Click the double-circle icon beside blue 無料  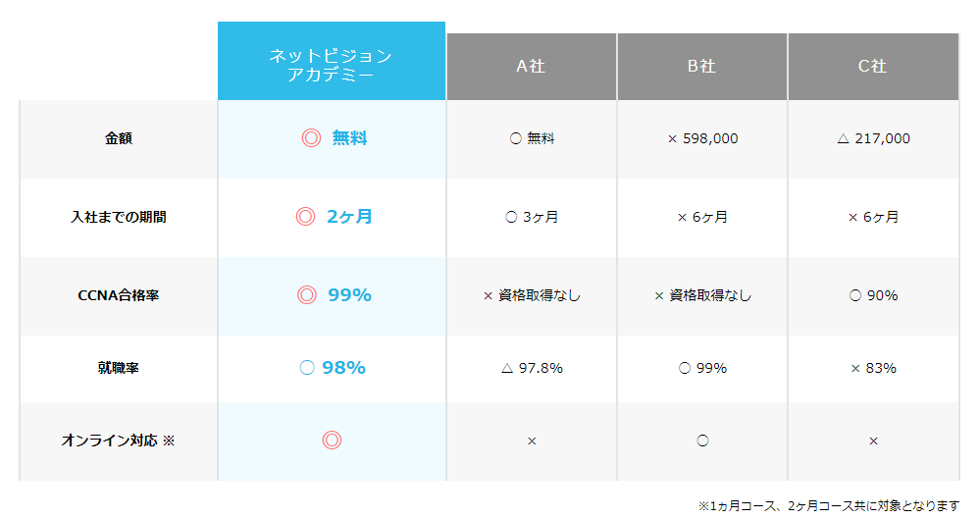(311, 138)
